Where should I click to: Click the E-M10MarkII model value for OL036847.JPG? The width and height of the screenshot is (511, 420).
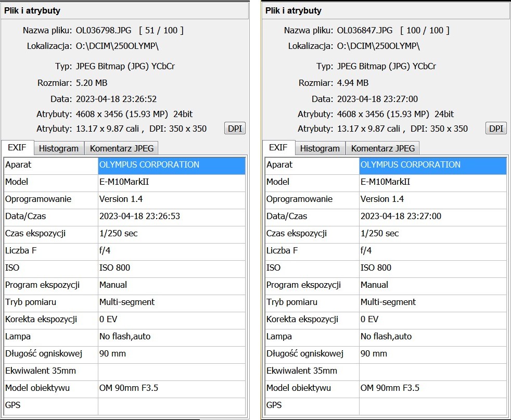point(385,182)
